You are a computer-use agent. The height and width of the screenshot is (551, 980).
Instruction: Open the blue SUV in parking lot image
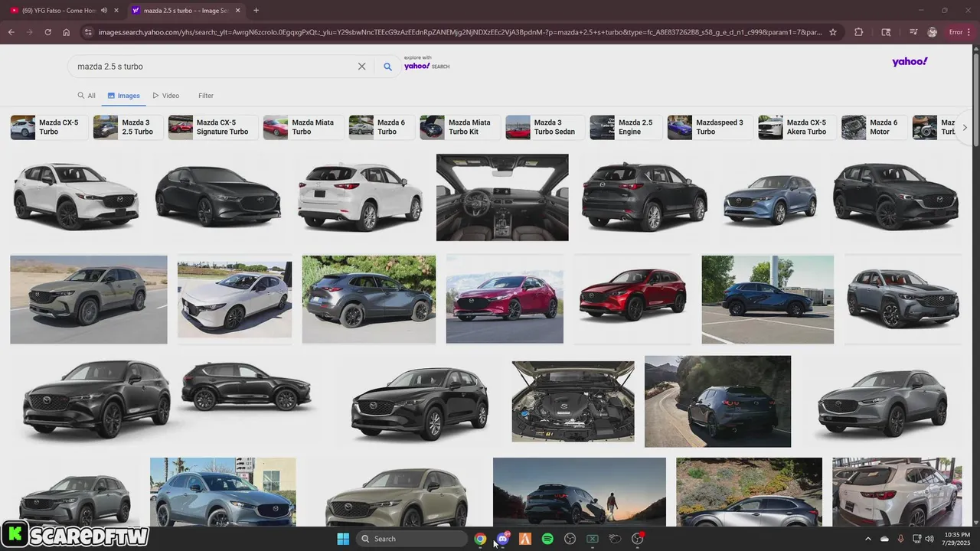(767, 299)
